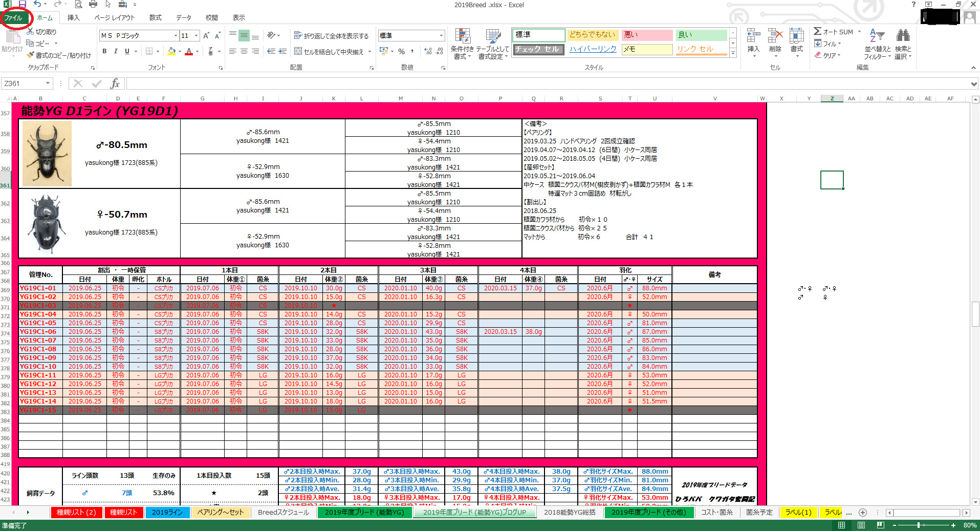This screenshot has height=531, width=980.
Task: Click the Increase Font Size icon
Action: [x=206, y=36]
